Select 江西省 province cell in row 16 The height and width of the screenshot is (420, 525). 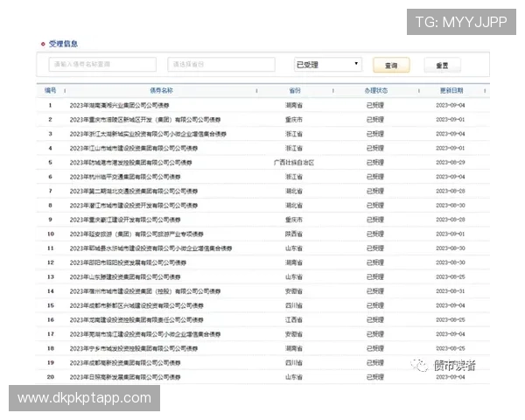coord(294,320)
